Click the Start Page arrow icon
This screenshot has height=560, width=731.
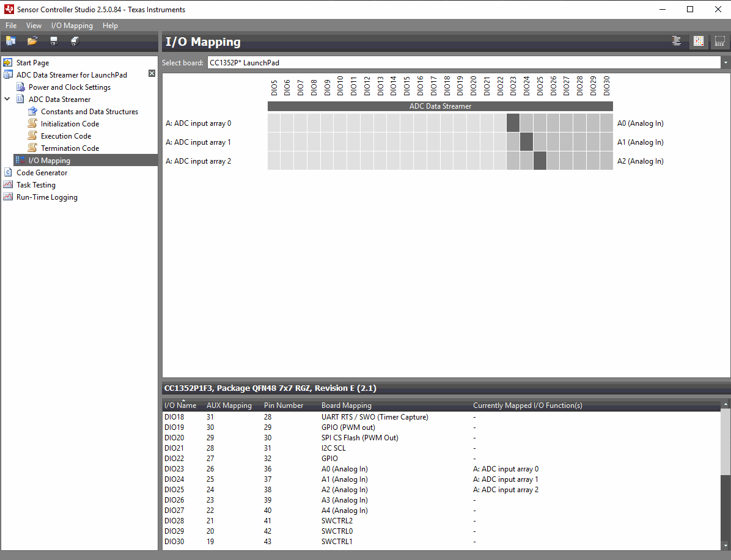tap(8, 62)
